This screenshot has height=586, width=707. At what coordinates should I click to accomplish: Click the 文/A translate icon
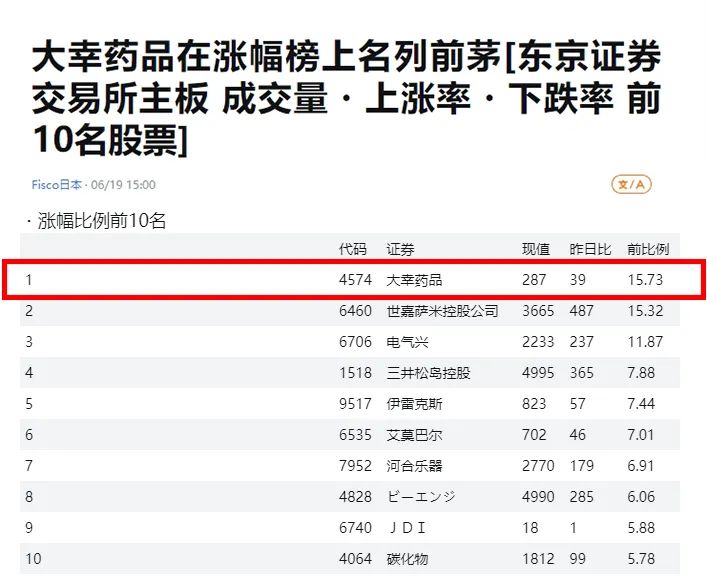pos(631,184)
